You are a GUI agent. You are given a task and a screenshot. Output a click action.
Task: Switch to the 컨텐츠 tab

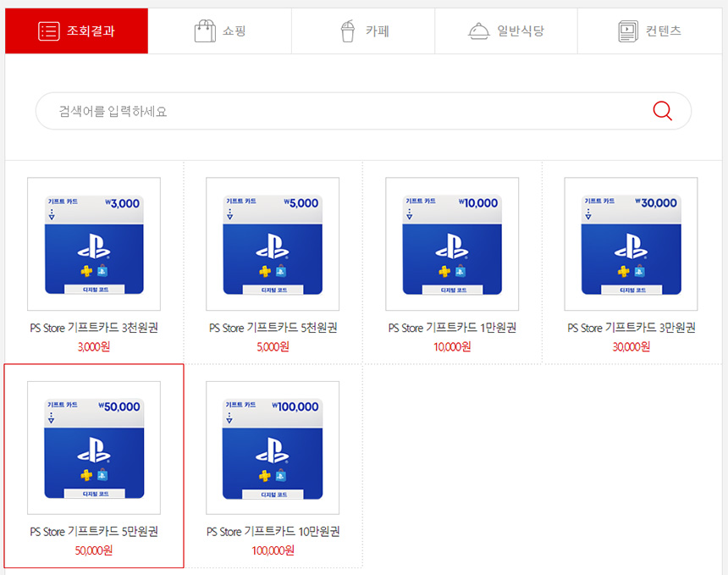[x=649, y=30]
